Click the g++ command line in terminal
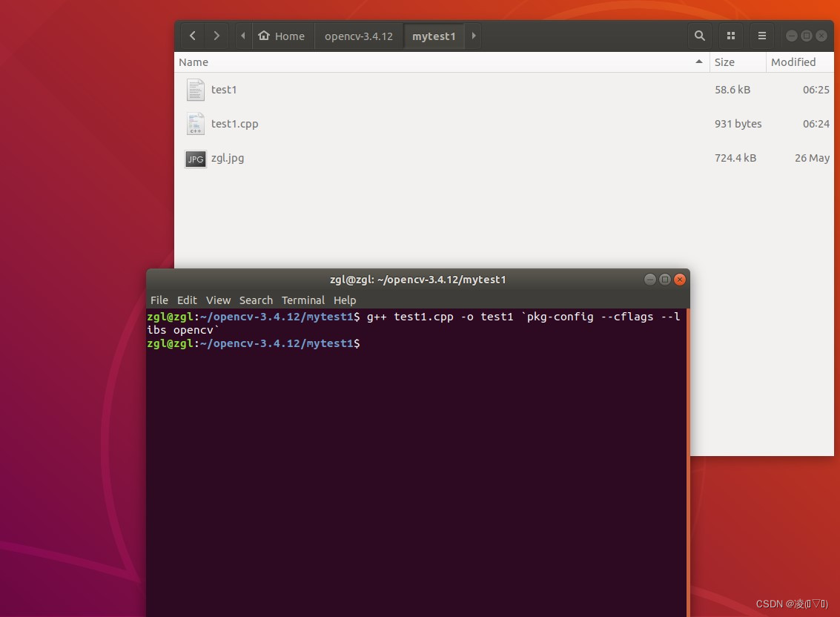The image size is (840, 617). click(414, 323)
